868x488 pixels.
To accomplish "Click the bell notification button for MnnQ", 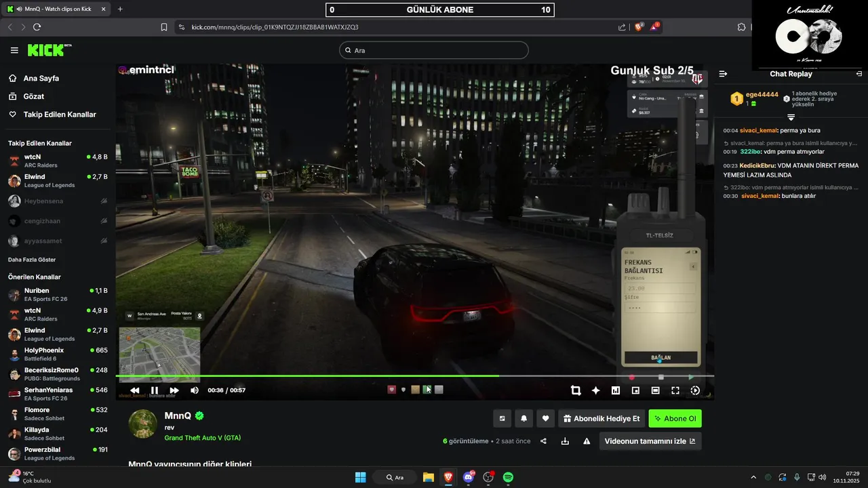I will (x=524, y=419).
